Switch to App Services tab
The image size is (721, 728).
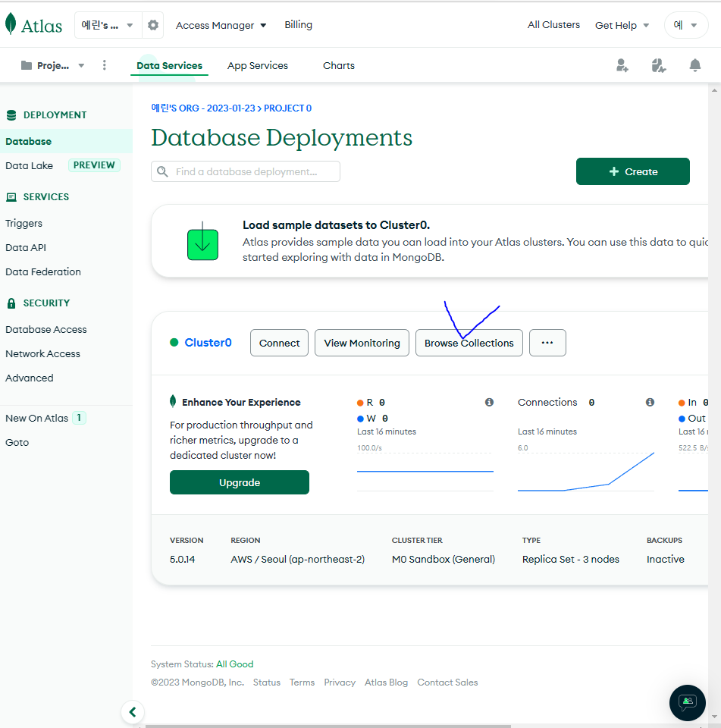258,65
